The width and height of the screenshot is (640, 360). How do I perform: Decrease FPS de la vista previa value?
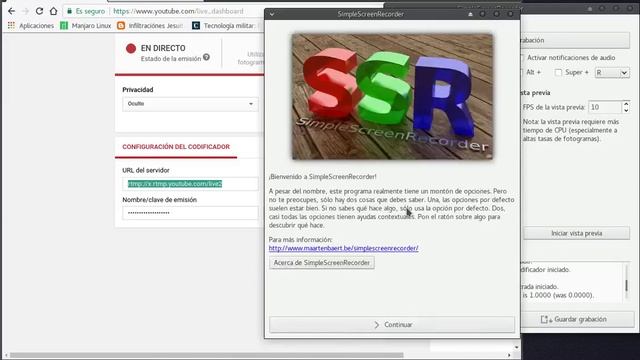[x=626, y=110]
